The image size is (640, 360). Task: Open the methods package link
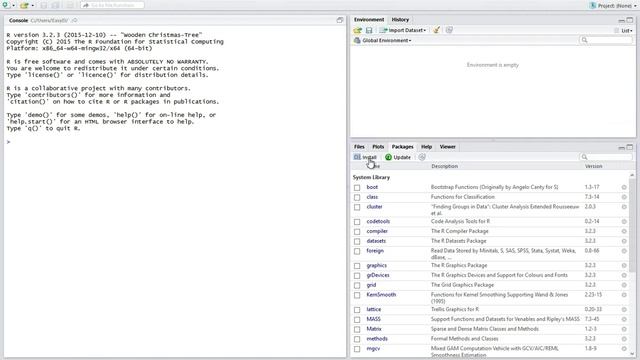tap(377, 339)
